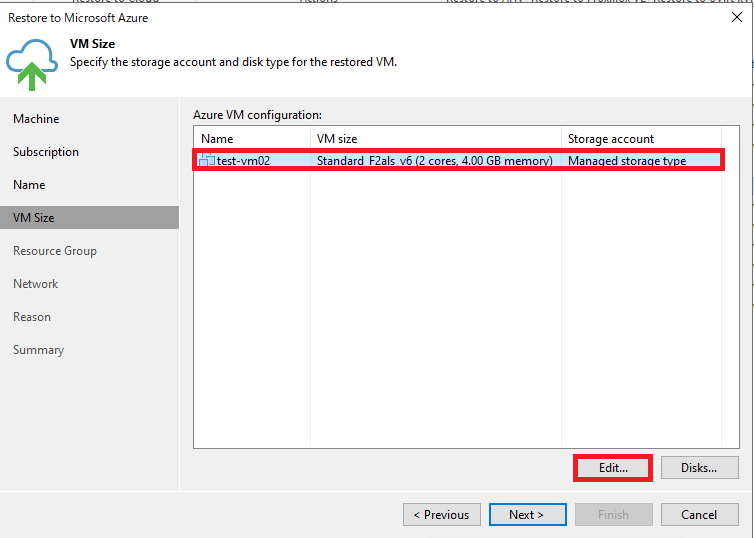This screenshot has width=754, height=538.
Task: Open the Disks... settings
Action: point(699,468)
